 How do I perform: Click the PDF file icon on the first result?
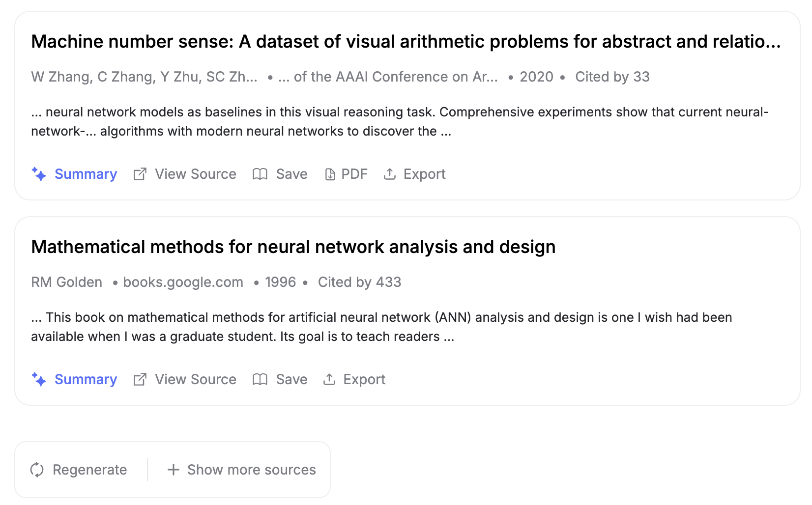click(x=330, y=174)
